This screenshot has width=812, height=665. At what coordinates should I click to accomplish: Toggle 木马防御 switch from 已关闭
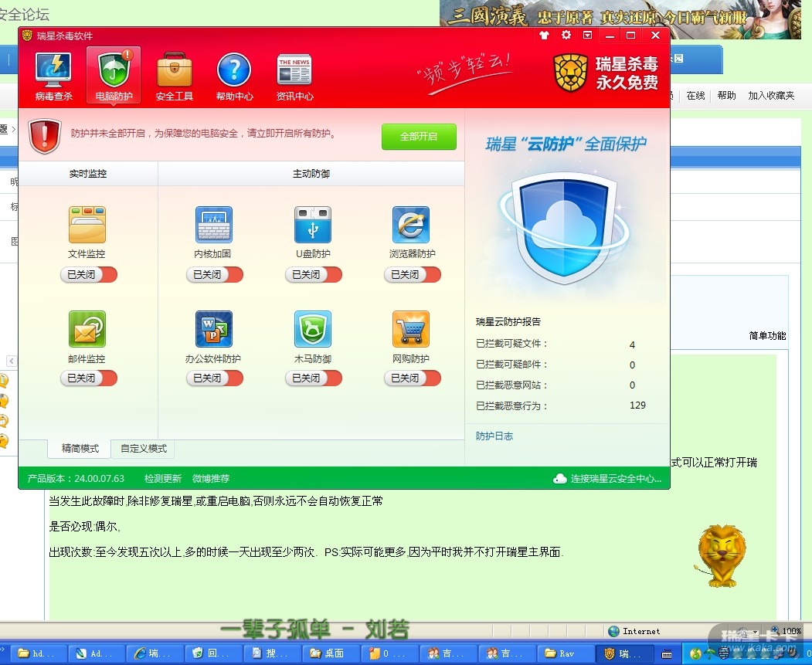tap(314, 378)
